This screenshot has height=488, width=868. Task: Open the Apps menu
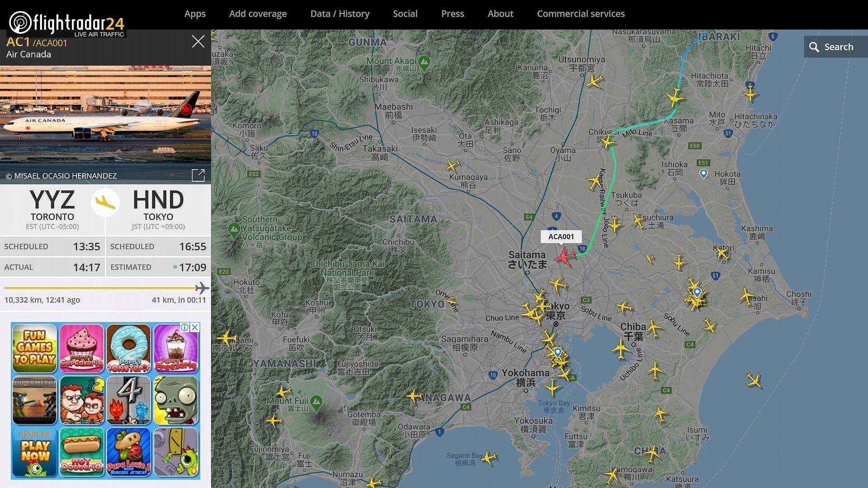pos(195,14)
